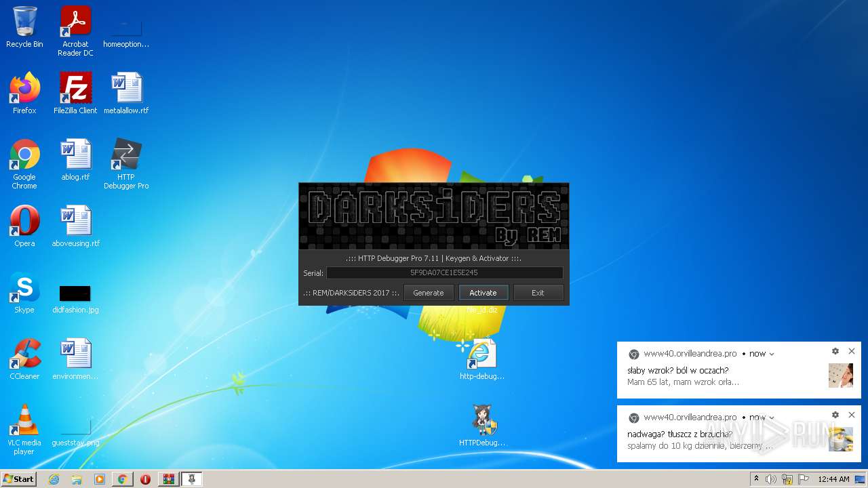Open the Opera desktop shortcut
The width and height of the screenshot is (868, 488).
click(x=24, y=226)
